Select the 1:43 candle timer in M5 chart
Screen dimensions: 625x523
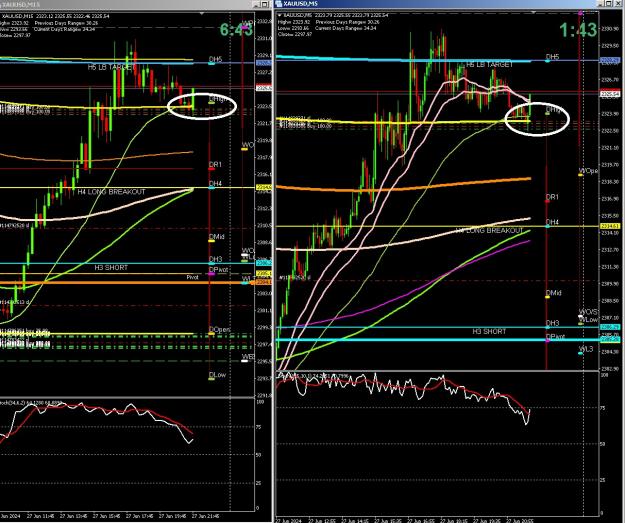578,30
